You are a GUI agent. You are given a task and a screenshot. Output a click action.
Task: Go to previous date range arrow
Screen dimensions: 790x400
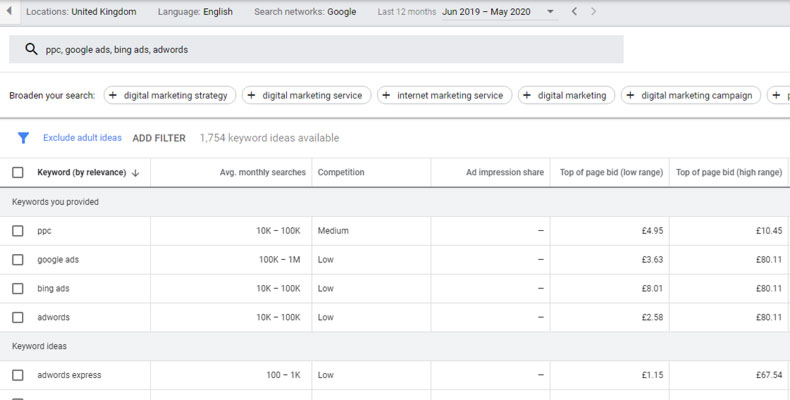point(574,12)
